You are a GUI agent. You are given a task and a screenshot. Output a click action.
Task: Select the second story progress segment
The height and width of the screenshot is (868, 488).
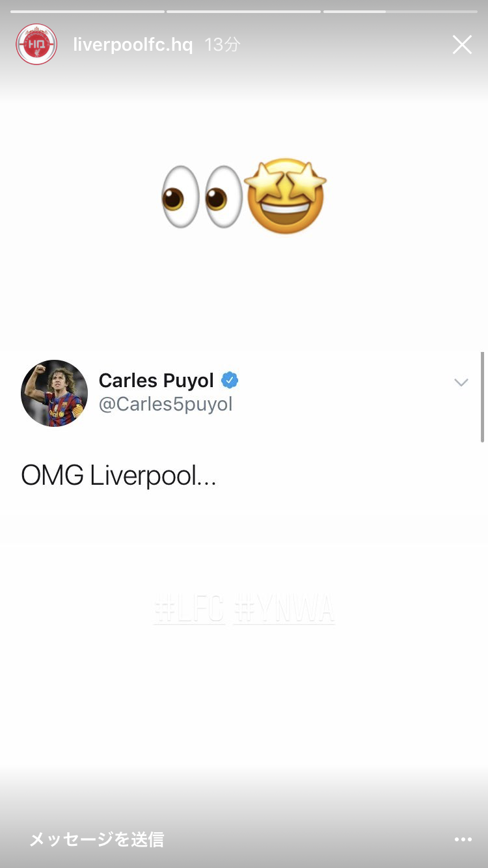[243, 11]
